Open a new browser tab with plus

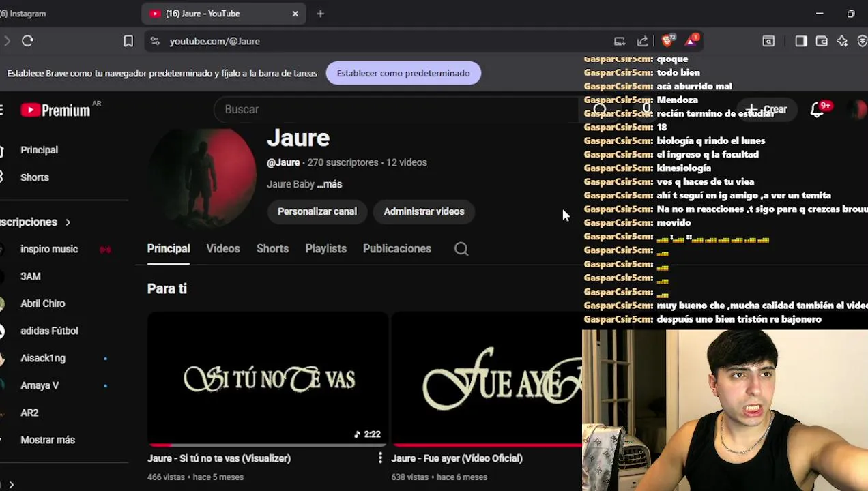[321, 14]
